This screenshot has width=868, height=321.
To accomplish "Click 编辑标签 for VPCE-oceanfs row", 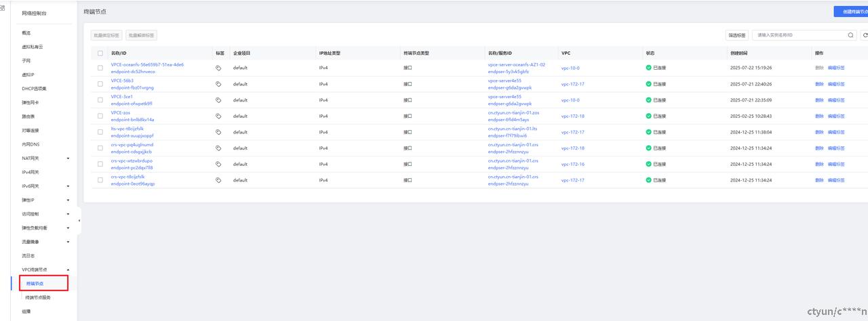I will click(836, 68).
